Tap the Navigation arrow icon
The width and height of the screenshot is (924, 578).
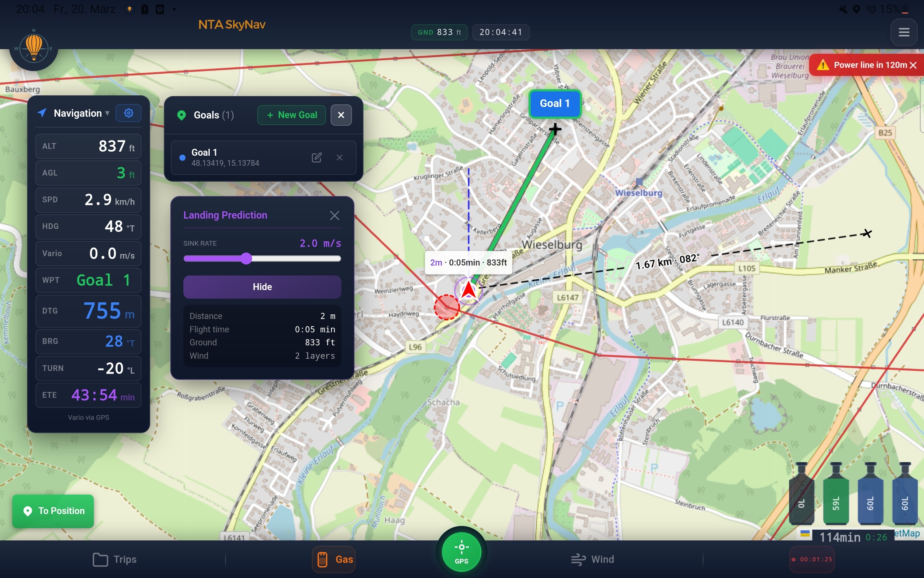(x=42, y=113)
